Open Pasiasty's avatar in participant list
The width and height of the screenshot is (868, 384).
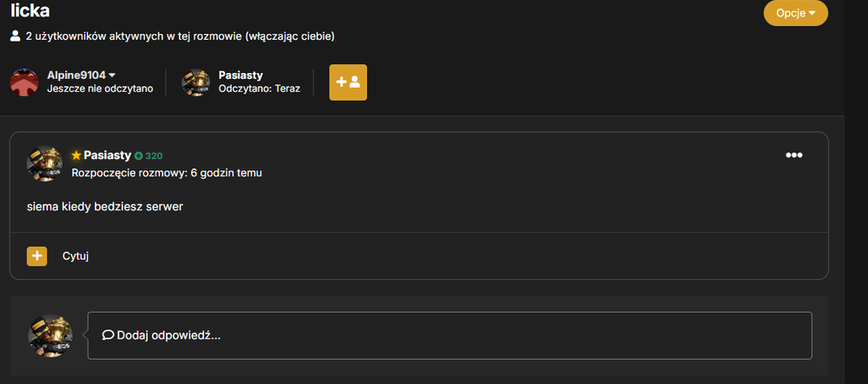[195, 83]
